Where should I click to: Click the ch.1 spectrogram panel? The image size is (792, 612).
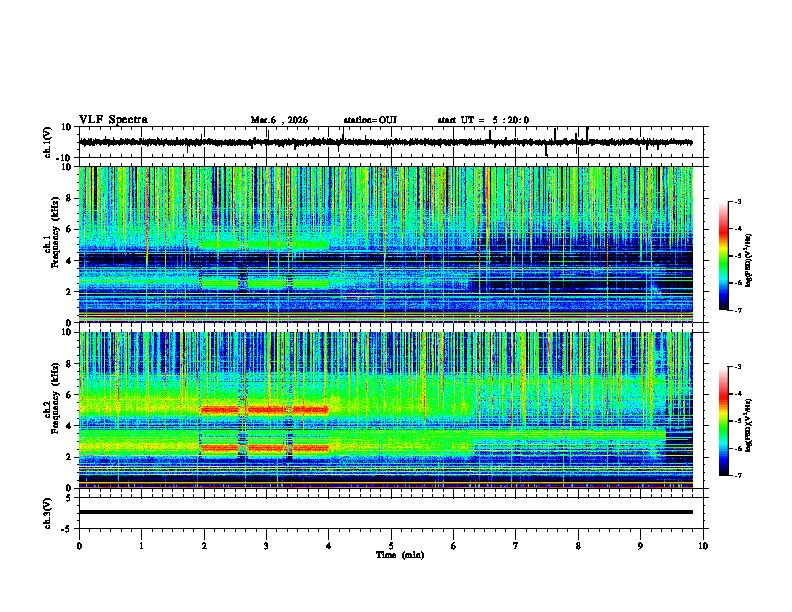(x=385, y=244)
